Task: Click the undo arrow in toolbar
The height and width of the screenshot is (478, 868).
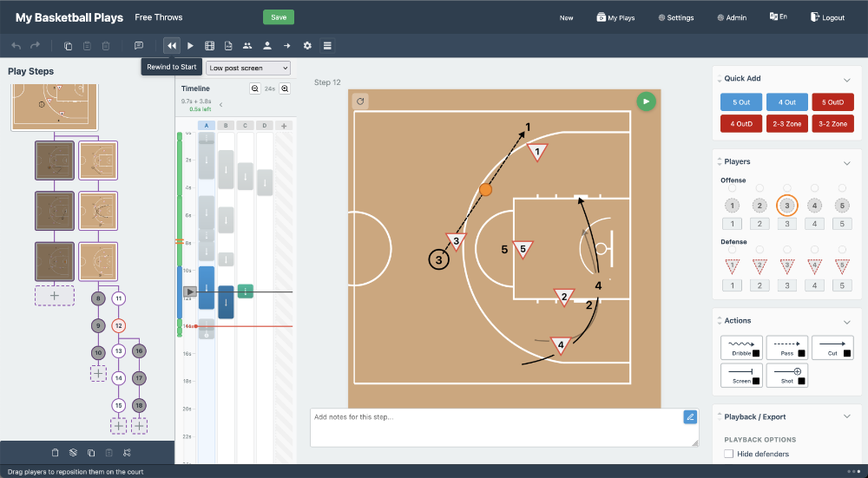Action: (16, 46)
